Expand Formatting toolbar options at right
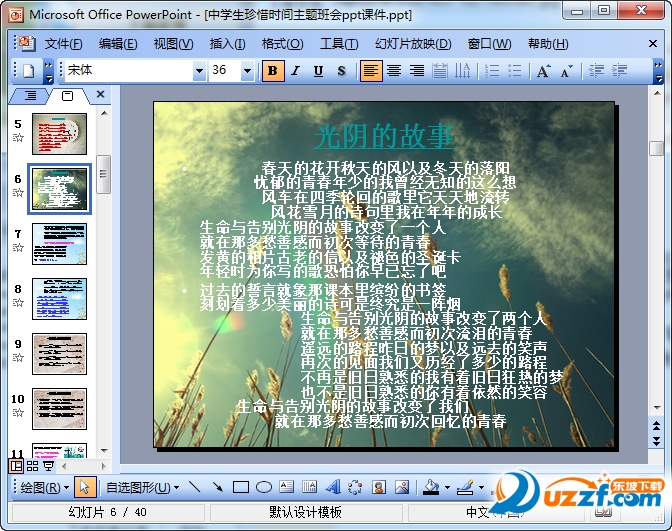 coord(658,71)
